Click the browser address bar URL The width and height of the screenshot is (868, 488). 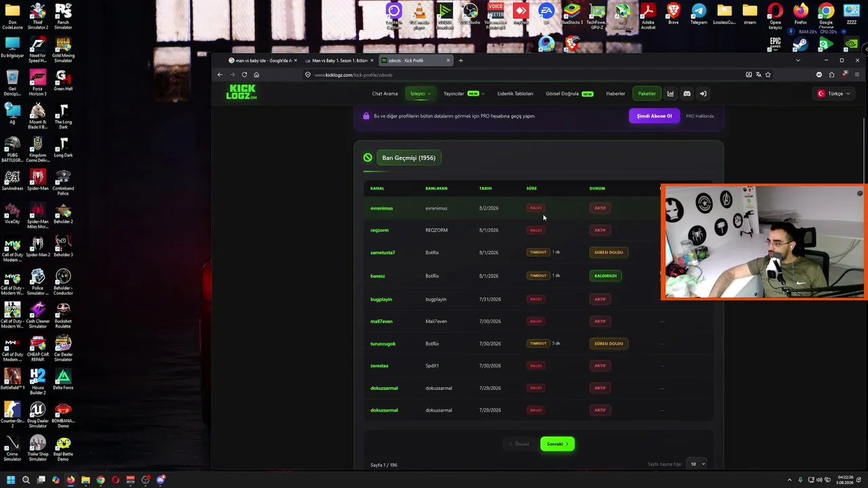tap(353, 75)
